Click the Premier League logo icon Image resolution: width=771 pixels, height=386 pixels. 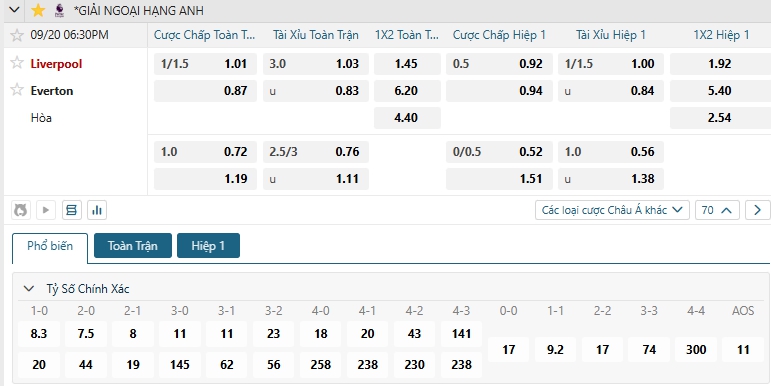(59, 10)
